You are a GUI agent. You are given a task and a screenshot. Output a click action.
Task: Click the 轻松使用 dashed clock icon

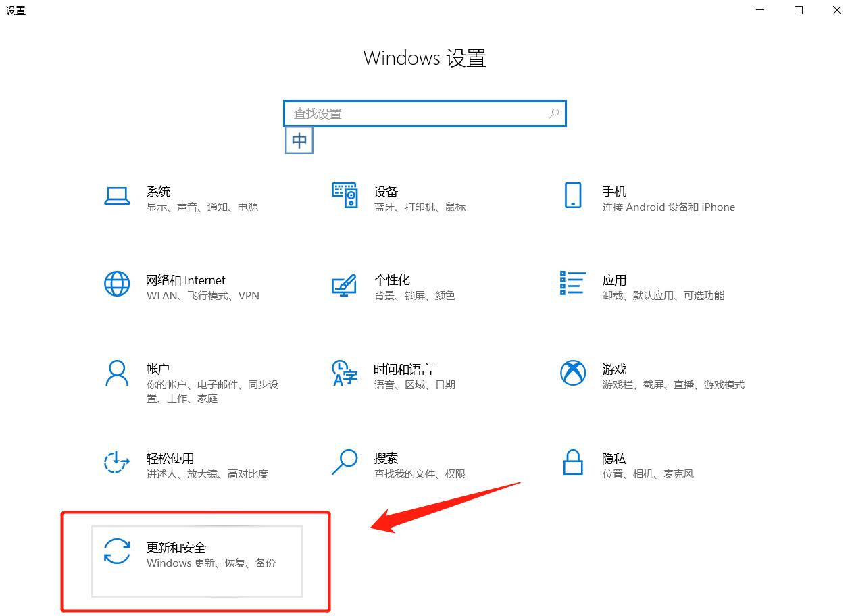click(x=117, y=462)
